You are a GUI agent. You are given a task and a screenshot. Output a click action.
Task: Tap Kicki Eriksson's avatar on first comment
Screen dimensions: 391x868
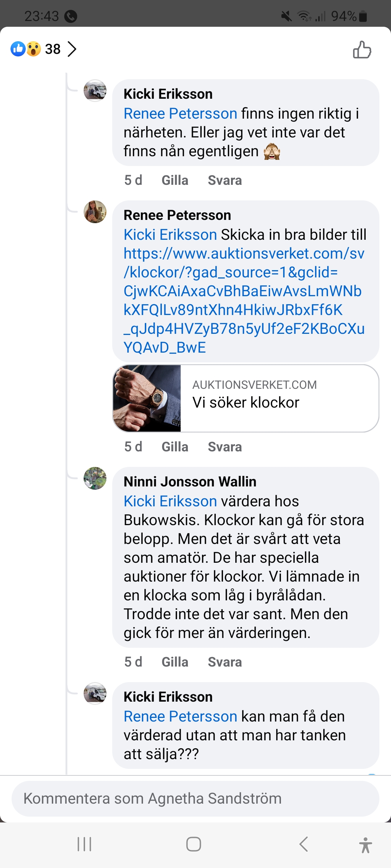(95, 90)
